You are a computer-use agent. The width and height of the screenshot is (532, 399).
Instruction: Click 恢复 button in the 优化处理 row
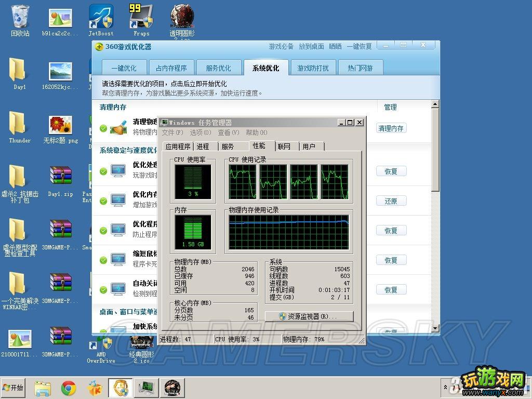391,171
